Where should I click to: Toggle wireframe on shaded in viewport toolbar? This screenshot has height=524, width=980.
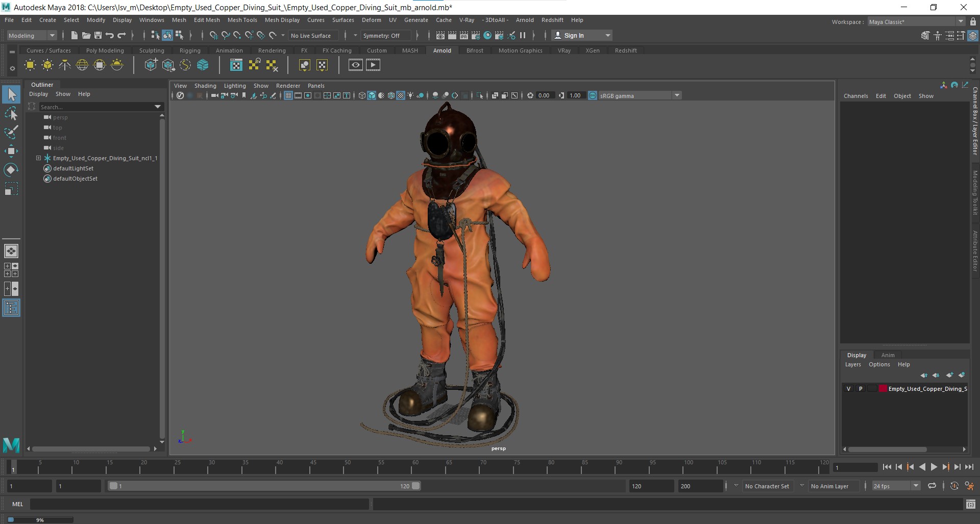[391, 95]
